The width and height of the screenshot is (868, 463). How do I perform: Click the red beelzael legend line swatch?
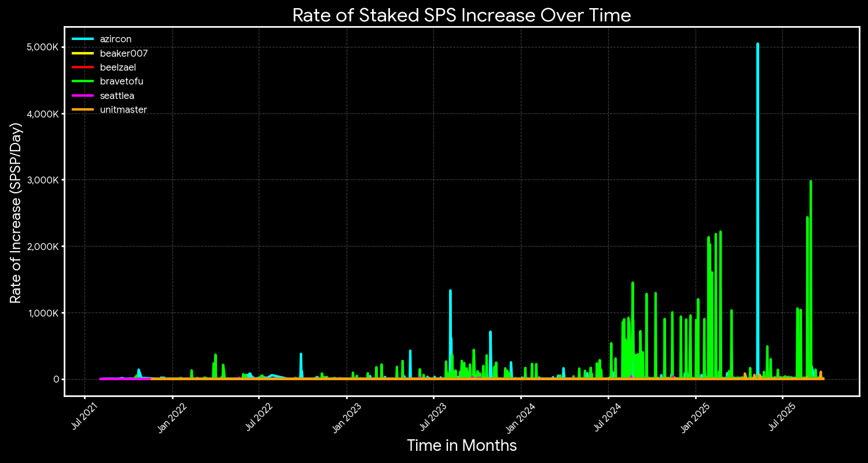[83, 68]
